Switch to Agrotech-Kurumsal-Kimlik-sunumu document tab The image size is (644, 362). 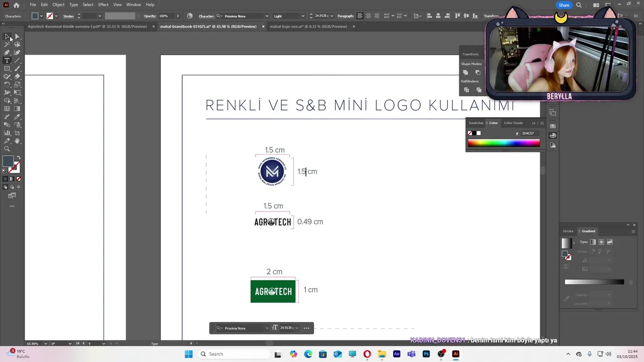pos(88,27)
